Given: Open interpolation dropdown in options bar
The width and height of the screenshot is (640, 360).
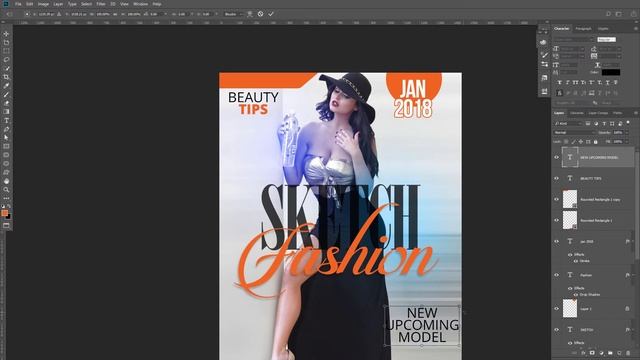Looking at the screenshot, I should [233, 14].
